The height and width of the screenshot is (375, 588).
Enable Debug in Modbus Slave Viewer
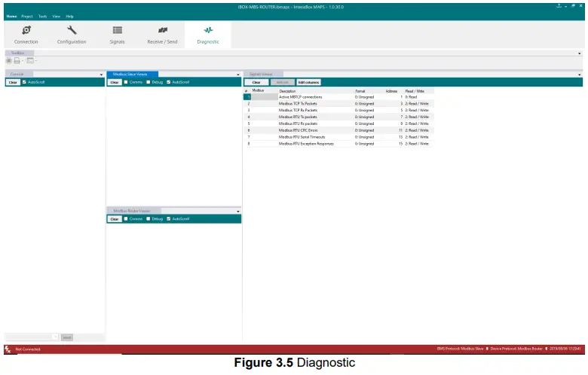(148, 82)
